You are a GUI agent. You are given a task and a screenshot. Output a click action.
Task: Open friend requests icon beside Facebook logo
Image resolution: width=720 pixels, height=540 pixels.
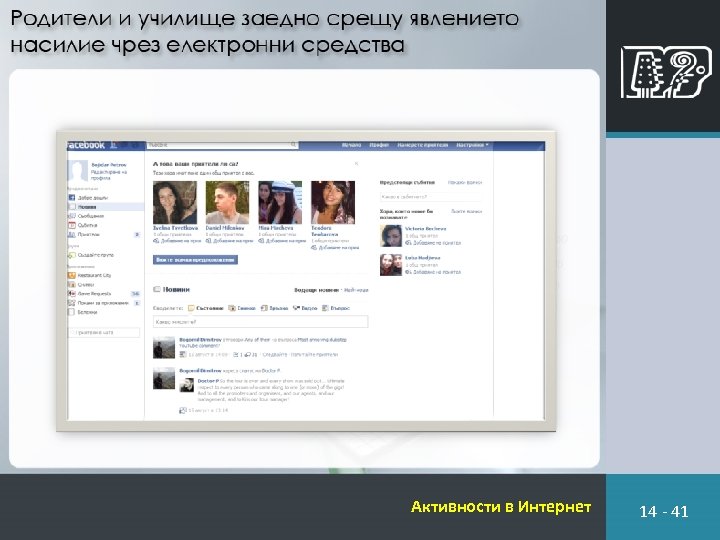pyautogui.click(x=114, y=145)
